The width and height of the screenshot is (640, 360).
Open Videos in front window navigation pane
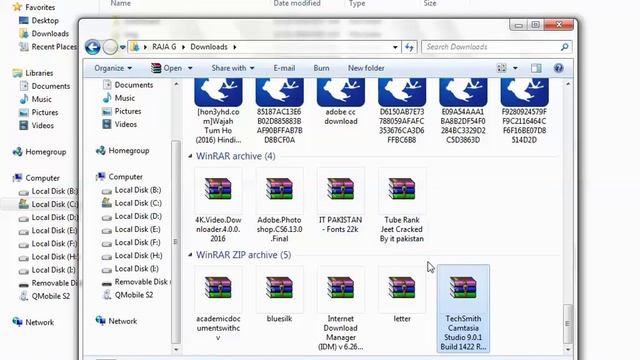[x=120, y=124]
